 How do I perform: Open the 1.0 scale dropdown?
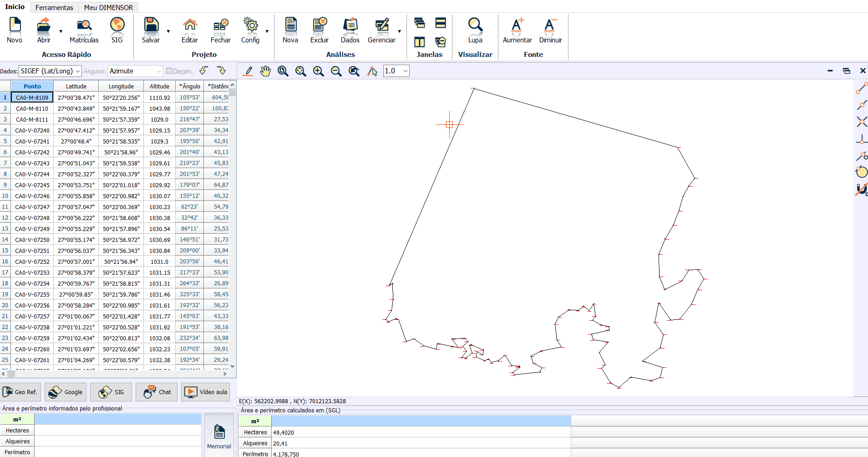click(396, 71)
